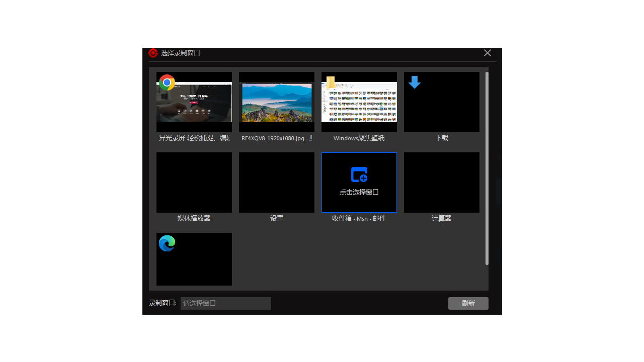Click the blue download arrow in the 下载 thumbnail
The width and height of the screenshot is (644, 362).
coord(414,82)
